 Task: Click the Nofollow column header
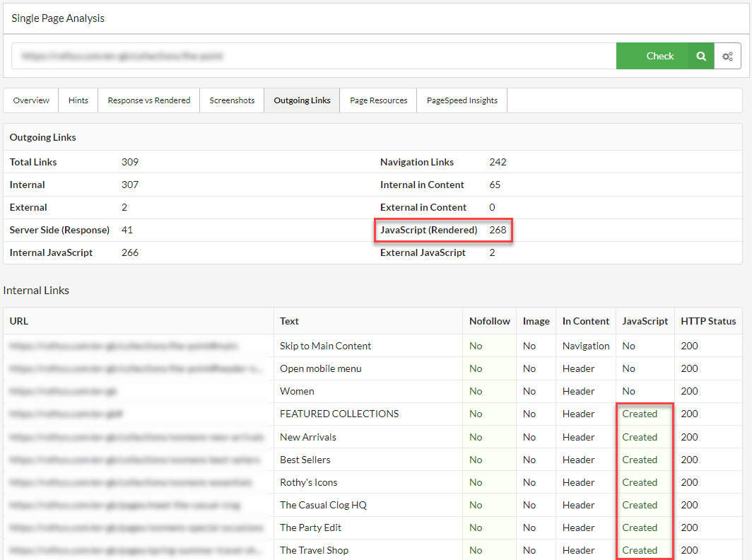pyautogui.click(x=489, y=321)
